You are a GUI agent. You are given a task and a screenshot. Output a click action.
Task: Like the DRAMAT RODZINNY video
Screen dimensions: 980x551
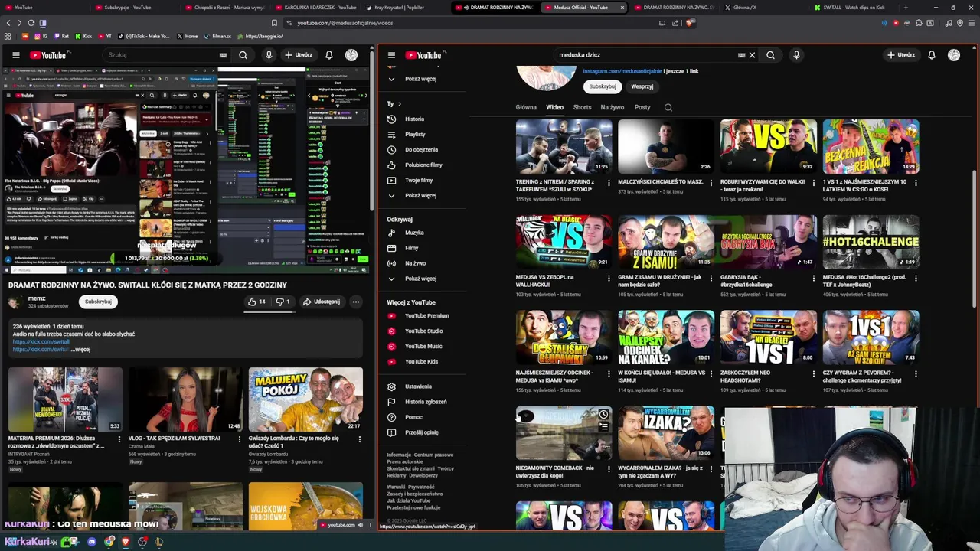(x=256, y=302)
